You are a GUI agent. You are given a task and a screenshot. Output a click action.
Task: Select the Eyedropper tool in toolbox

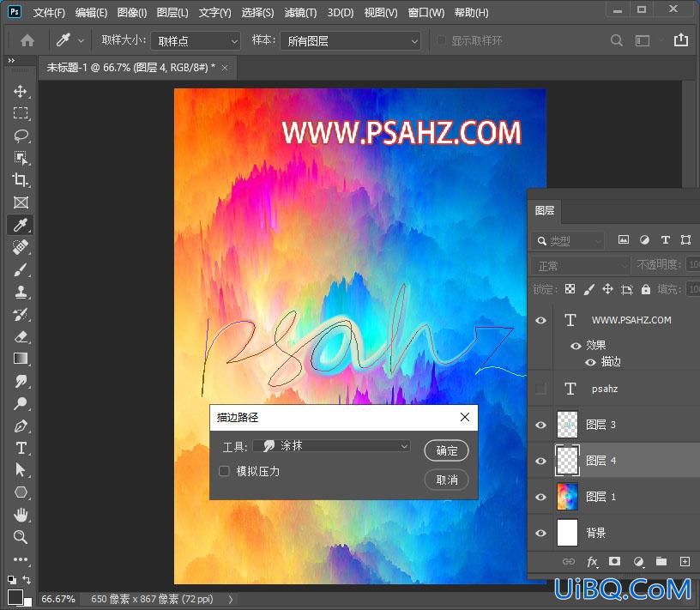point(20,225)
